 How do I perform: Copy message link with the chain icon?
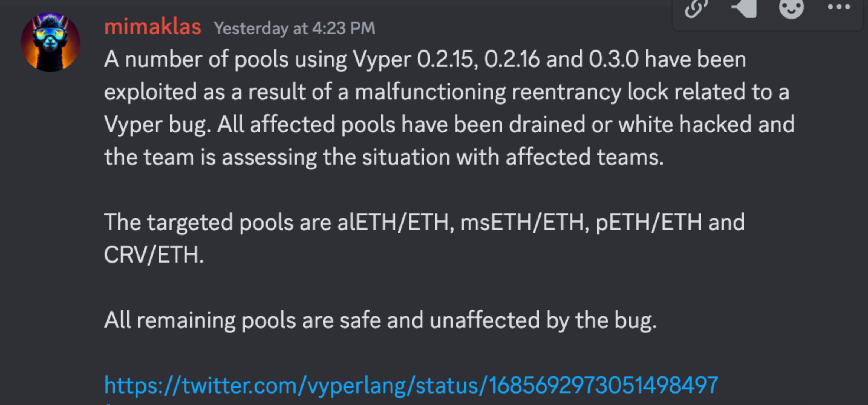click(696, 8)
